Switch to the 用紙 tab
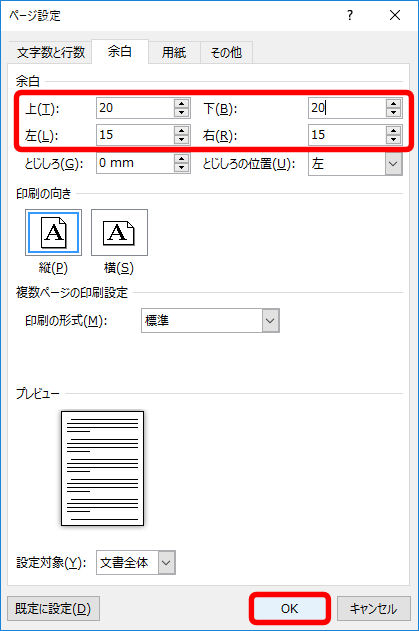Screen dimensions: 419x631 tap(174, 52)
